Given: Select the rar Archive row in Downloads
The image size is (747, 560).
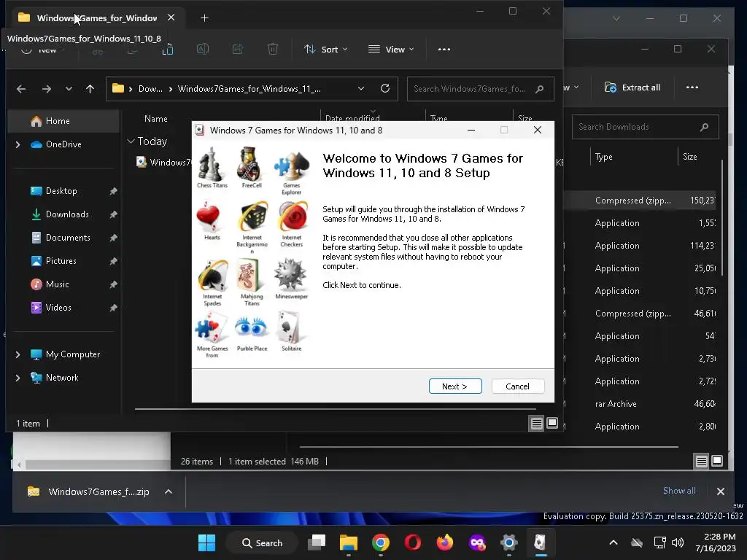Looking at the screenshot, I should point(640,404).
